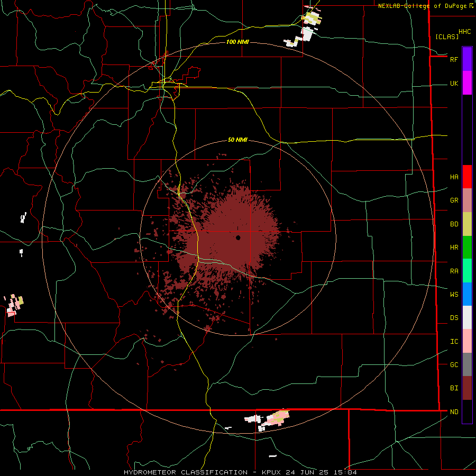Screen dimensions: 476x476
Task: Click the WS blue legend color swatch
Action: point(467,294)
